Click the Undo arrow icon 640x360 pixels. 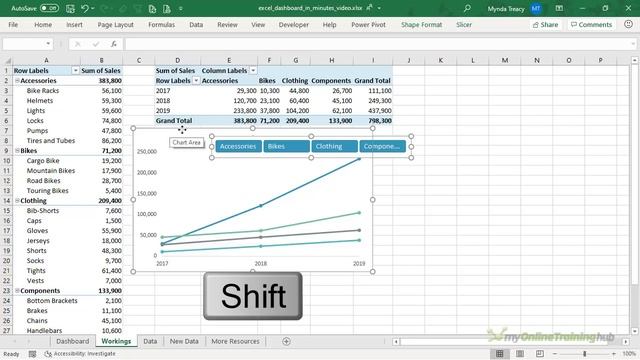click(x=84, y=8)
